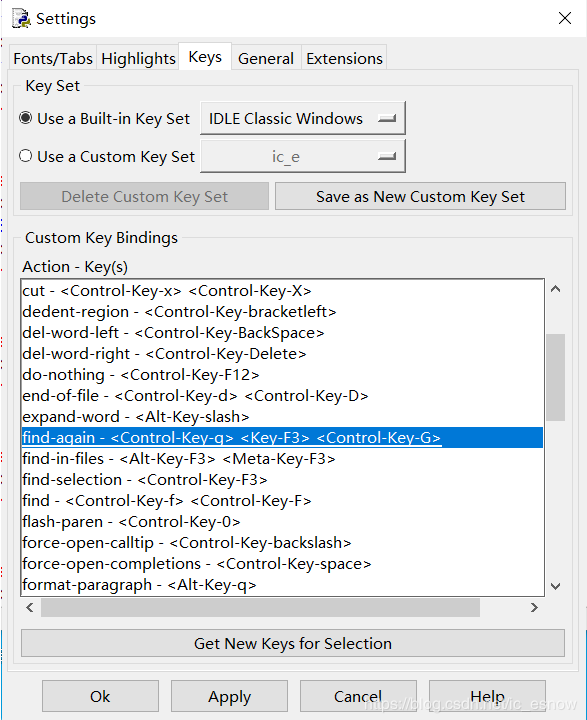587x720 pixels.
Task: Click the horizontal scroll right arrow
Action: [534, 608]
